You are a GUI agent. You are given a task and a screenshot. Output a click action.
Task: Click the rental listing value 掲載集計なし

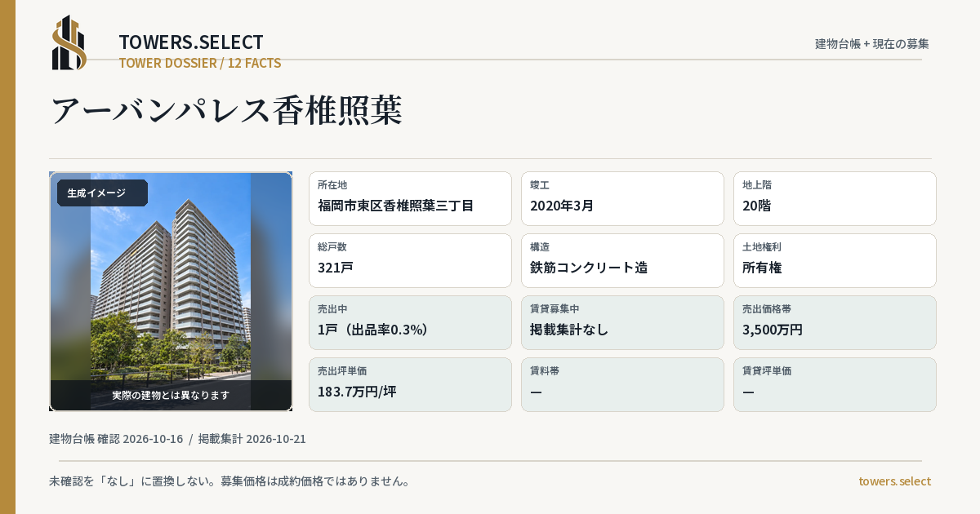tap(569, 330)
